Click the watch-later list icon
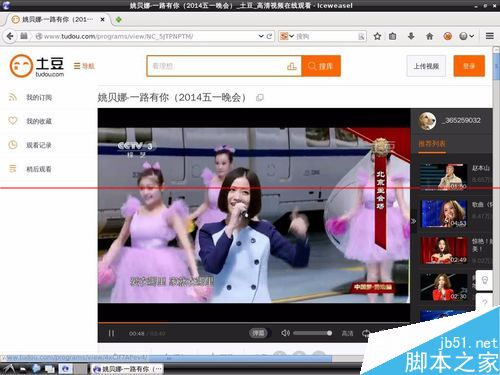Screen dimensions: 500x375 pos(13,169)
